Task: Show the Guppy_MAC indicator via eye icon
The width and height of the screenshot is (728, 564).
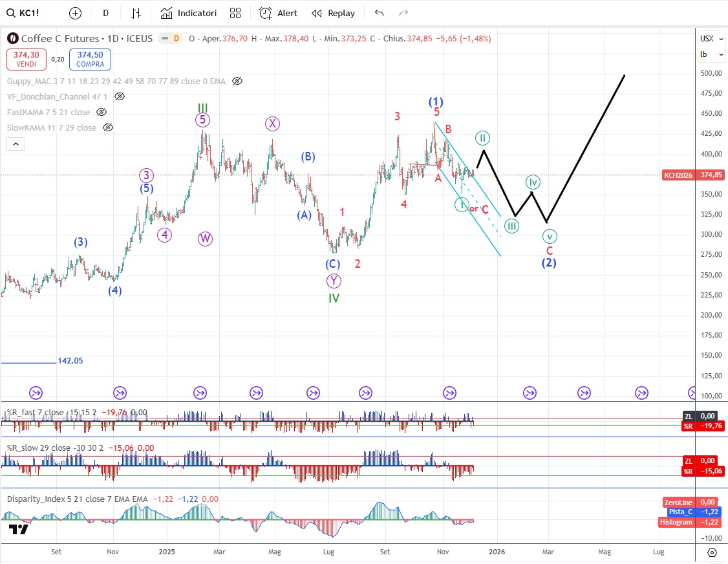Action: click(237, 81)
